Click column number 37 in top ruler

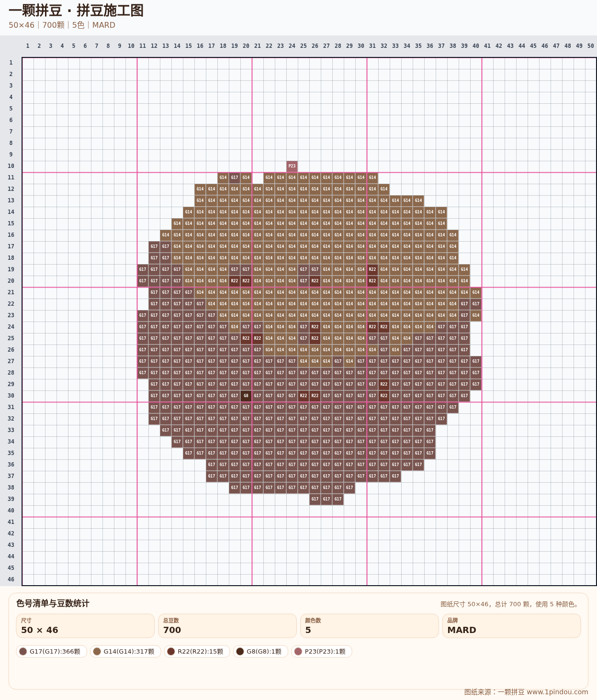point(441,46)
